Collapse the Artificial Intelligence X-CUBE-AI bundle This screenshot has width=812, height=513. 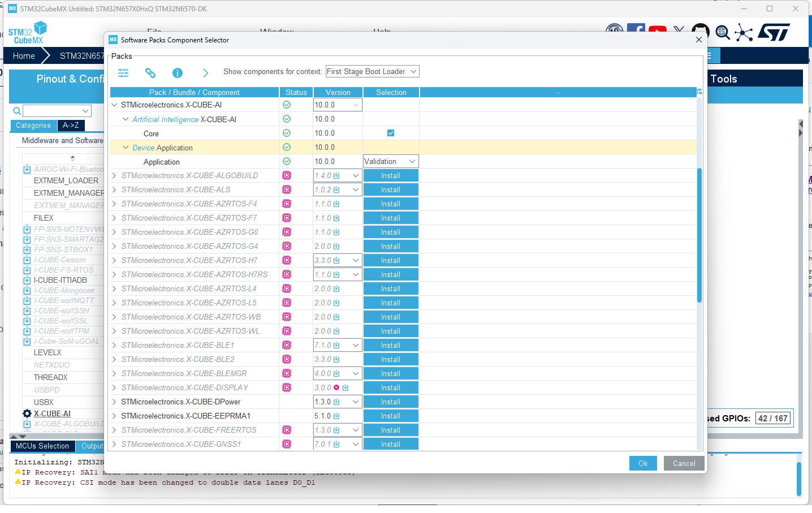(126, 119)
